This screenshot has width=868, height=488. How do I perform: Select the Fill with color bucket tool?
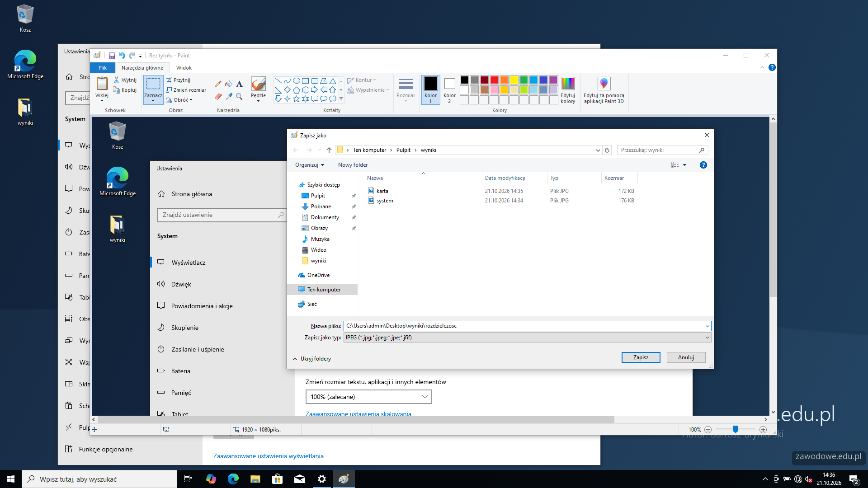[x=229, y=84]
